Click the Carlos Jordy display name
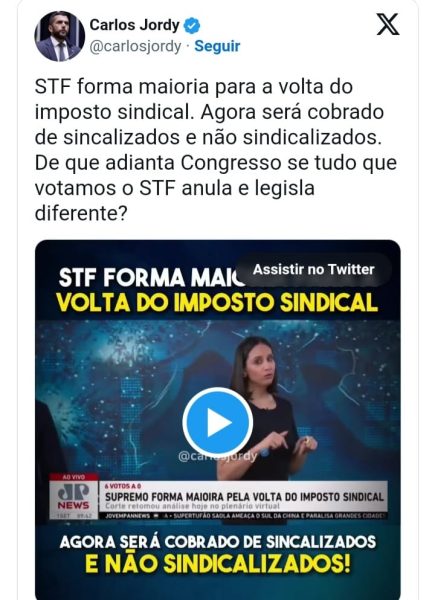435x600 pixels. click(134, 25)
